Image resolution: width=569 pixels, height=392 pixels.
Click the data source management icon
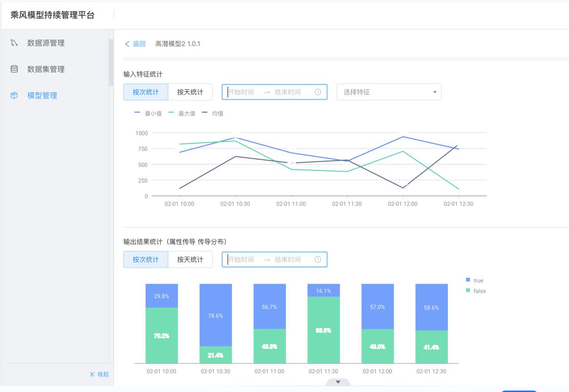[14, 43]
